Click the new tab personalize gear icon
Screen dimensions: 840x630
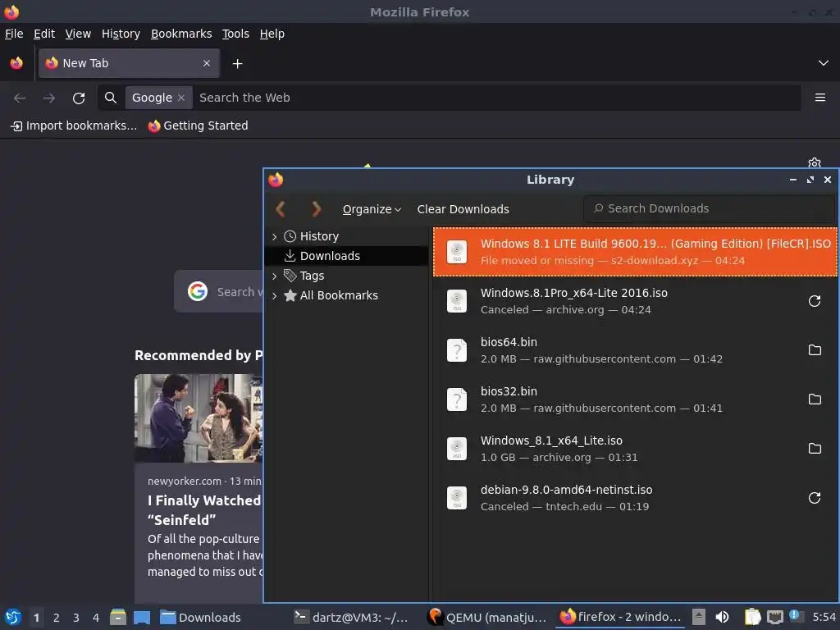pyautogui.click(x=815, y=163)
